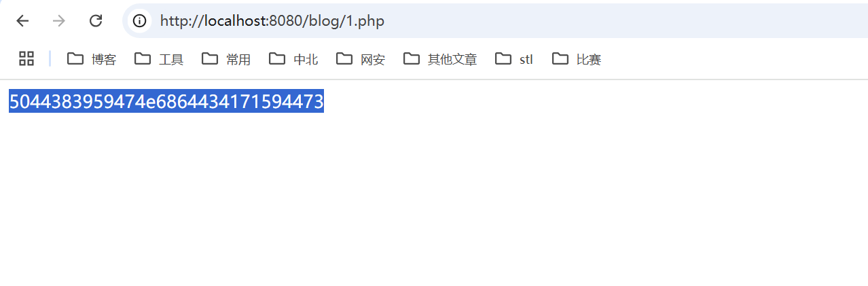
Task: Click the 博客 folder icon
Action: 75,58
